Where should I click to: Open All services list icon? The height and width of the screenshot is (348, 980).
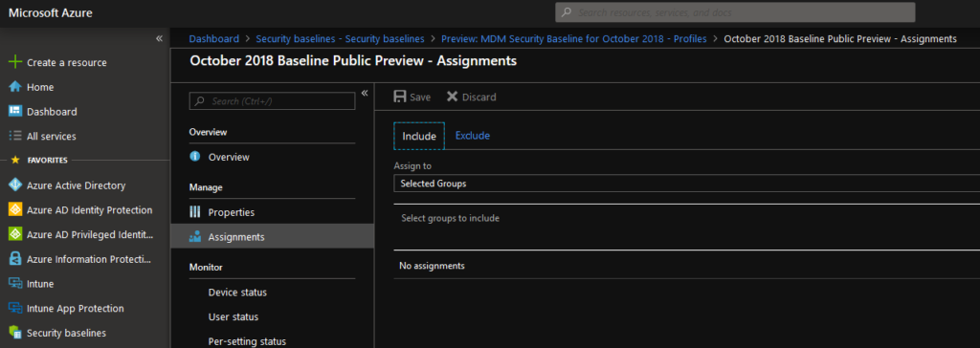click(15, 136)
